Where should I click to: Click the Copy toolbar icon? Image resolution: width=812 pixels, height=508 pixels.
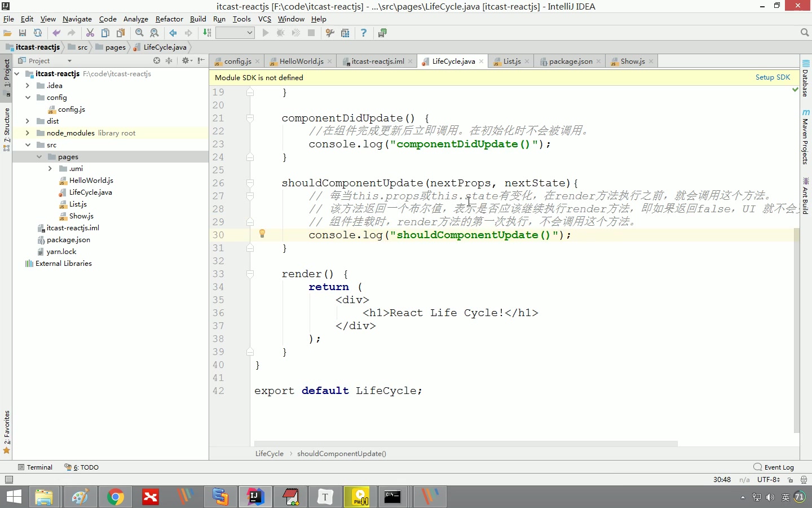click(105, 33)
